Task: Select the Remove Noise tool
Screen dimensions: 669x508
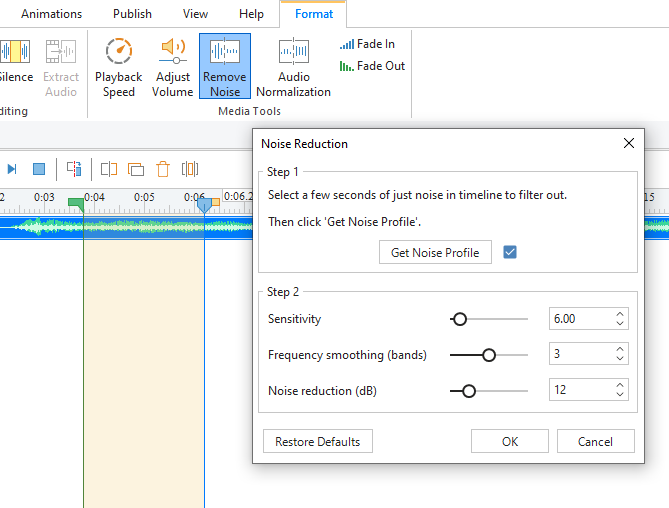Action: click(x=225, y=66)
